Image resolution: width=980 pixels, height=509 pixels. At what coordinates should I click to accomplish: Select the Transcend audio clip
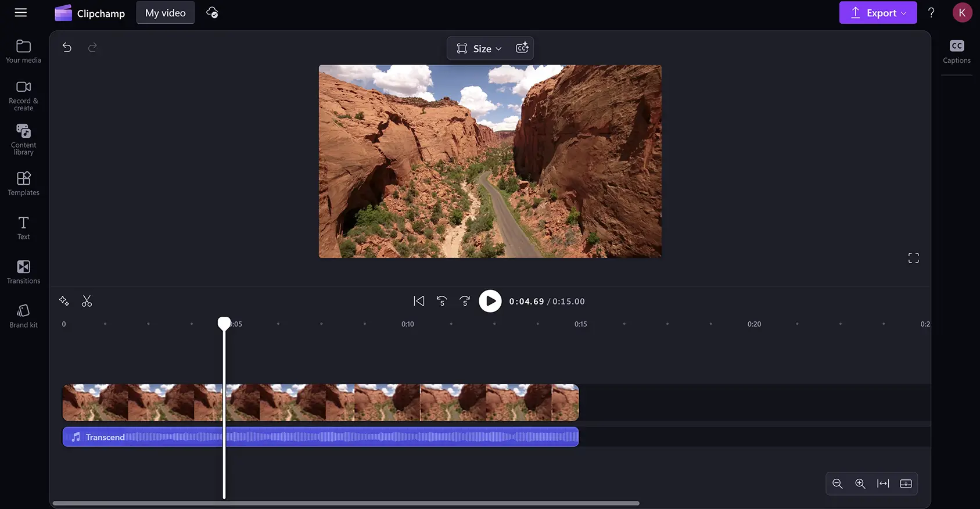pos(321,437)
